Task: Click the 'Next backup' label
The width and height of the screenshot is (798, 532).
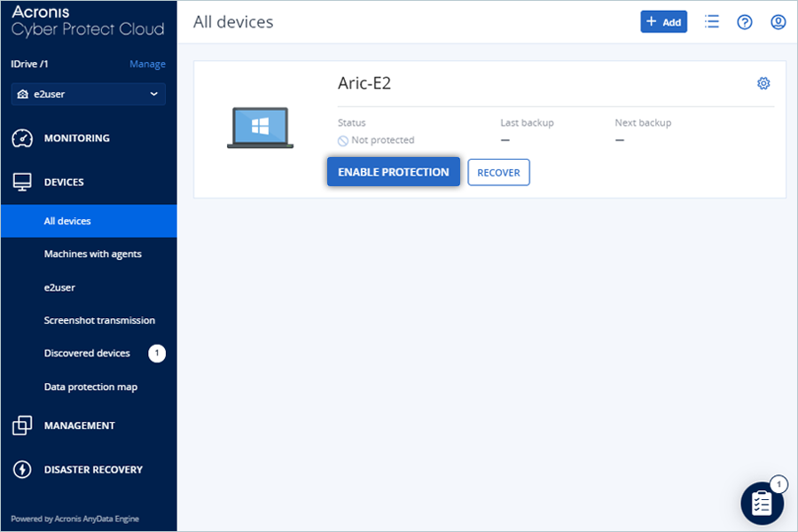Action: pyautogui.click(x=643, y=122)
